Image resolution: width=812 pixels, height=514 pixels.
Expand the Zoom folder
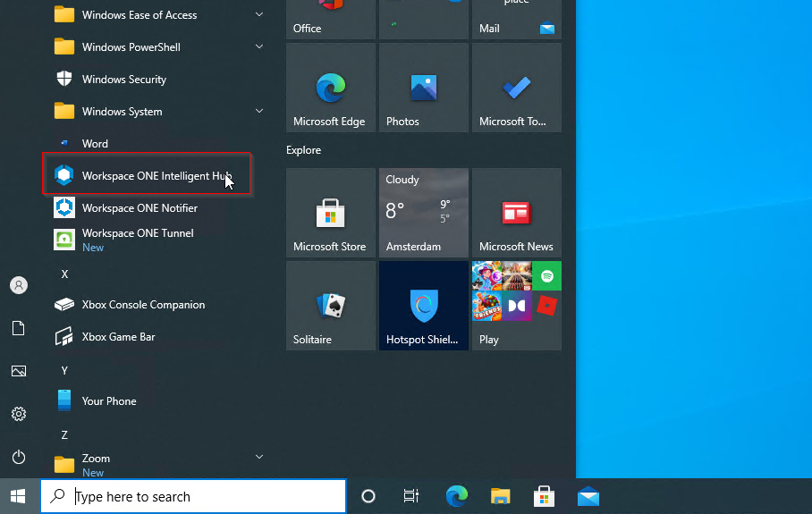click(258, 458)
